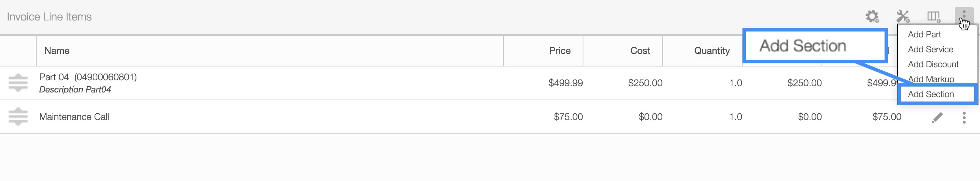980x181 pixels.
Task: Click the Cost column header
Action: tap(640, 51)
